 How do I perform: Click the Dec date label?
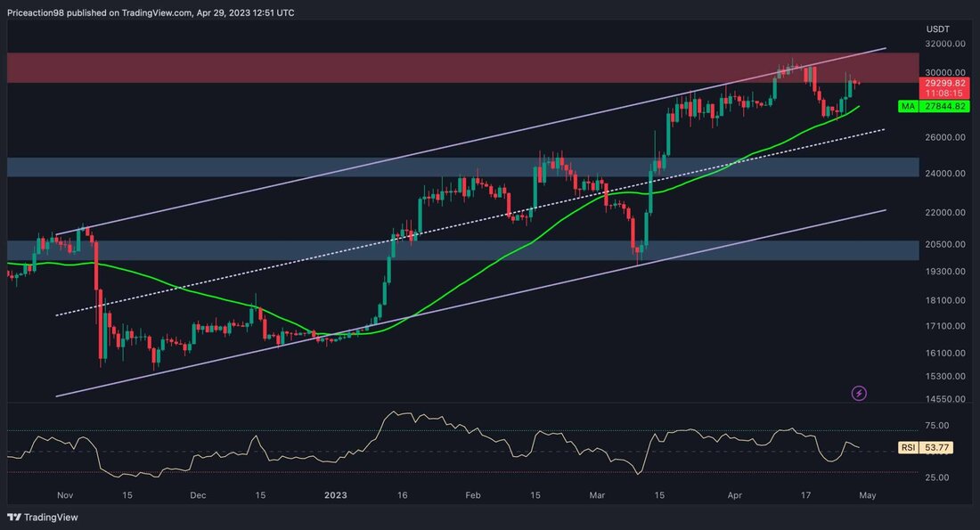(198, 495)
